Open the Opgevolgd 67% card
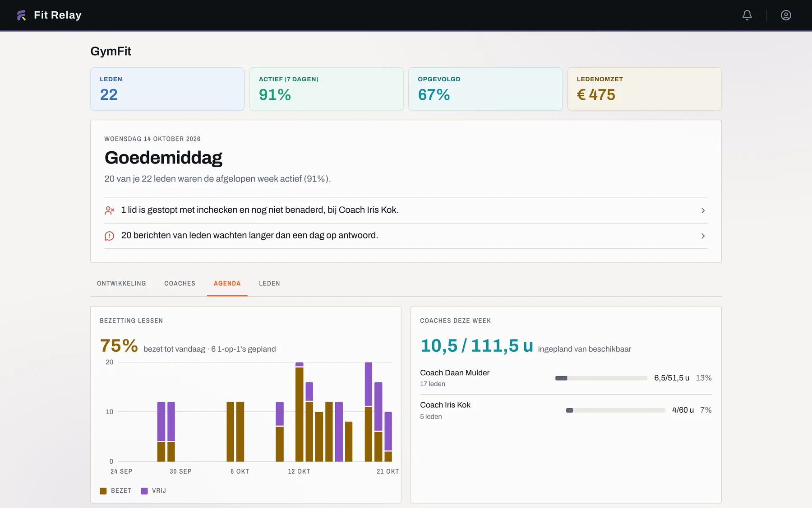Screen dimensions: 812x508 (485, 89)
